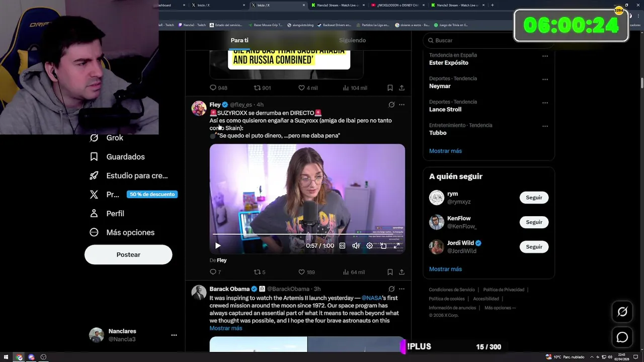The image size is (644, 362).
Task: Open options for Tubbo trend
Action: (x=545, y=126)
